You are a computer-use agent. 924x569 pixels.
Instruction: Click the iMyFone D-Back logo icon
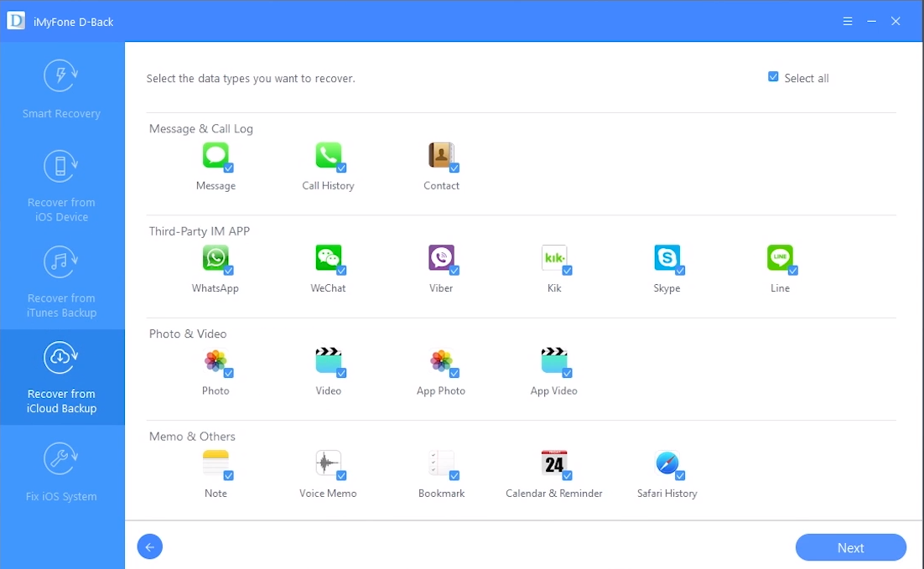tap(16, 21)
